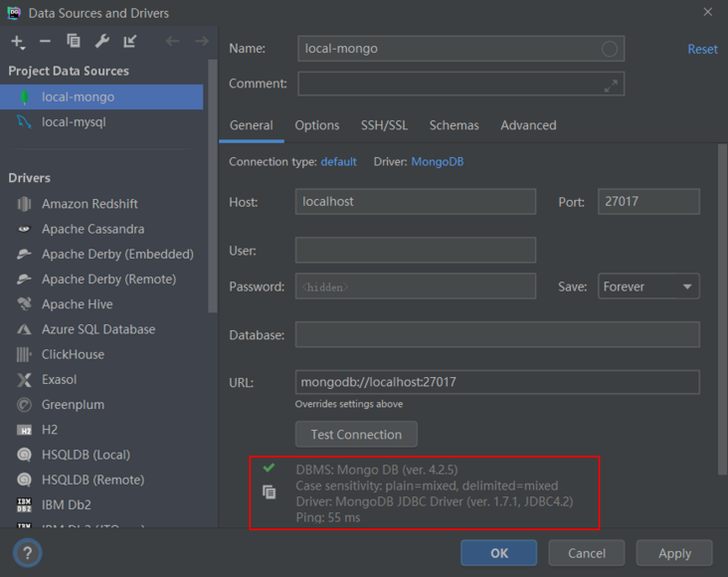Image resolution: width=728 pixels, height=577 pixels.
Task: Select the local-mysql data source
Action: 74,122
